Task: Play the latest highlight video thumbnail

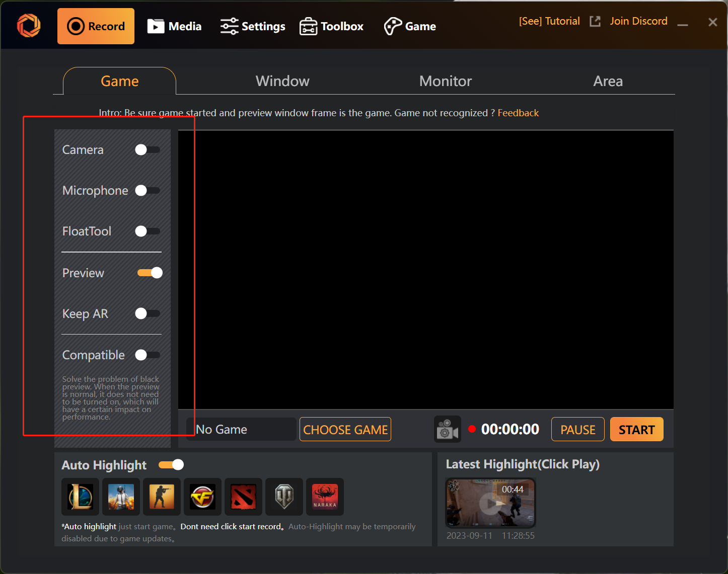Action: click(490, 503)
